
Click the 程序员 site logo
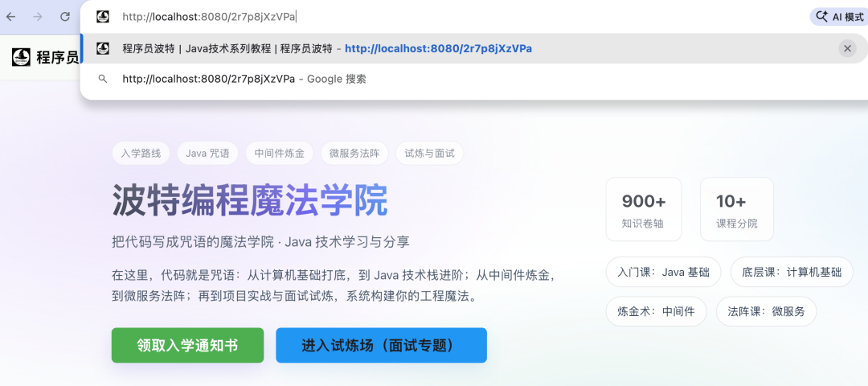pyautogui.click(x=21, y=56)
